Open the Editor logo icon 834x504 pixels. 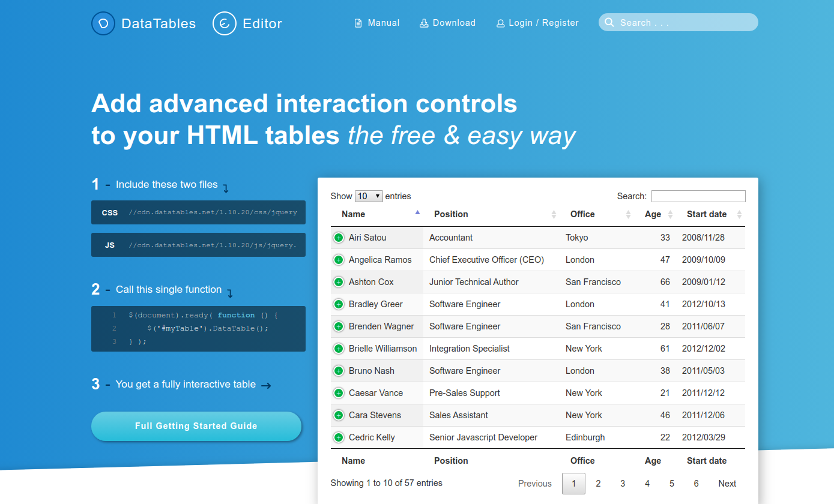225,23
